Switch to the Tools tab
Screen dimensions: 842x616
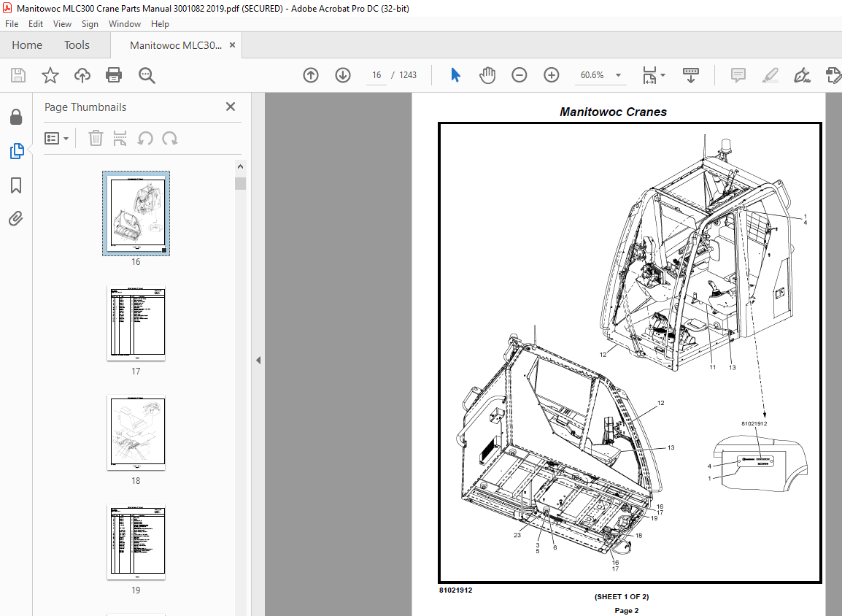point(77,45)
